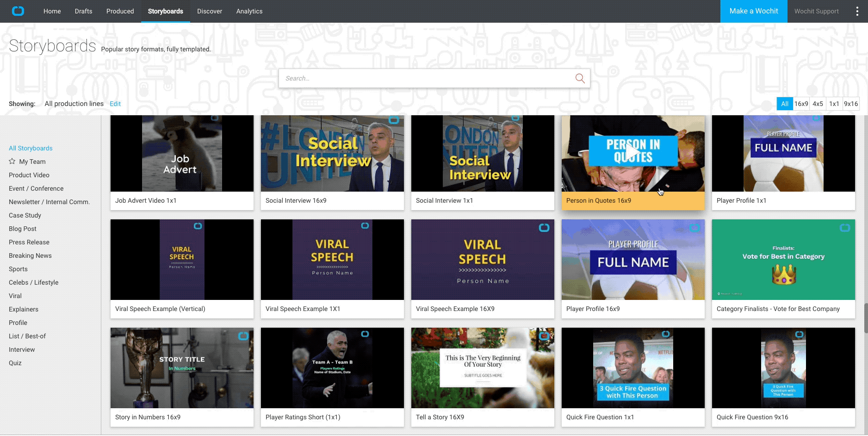Select Explainers category
This screenshot has width=868, height=436.
pyautogui.click(x=24, y=309)
